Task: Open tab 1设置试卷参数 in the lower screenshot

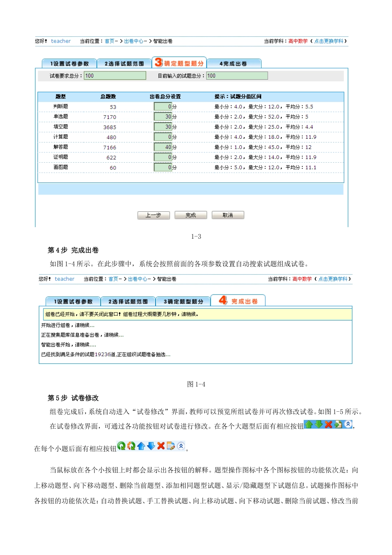Action: point(73,301)
